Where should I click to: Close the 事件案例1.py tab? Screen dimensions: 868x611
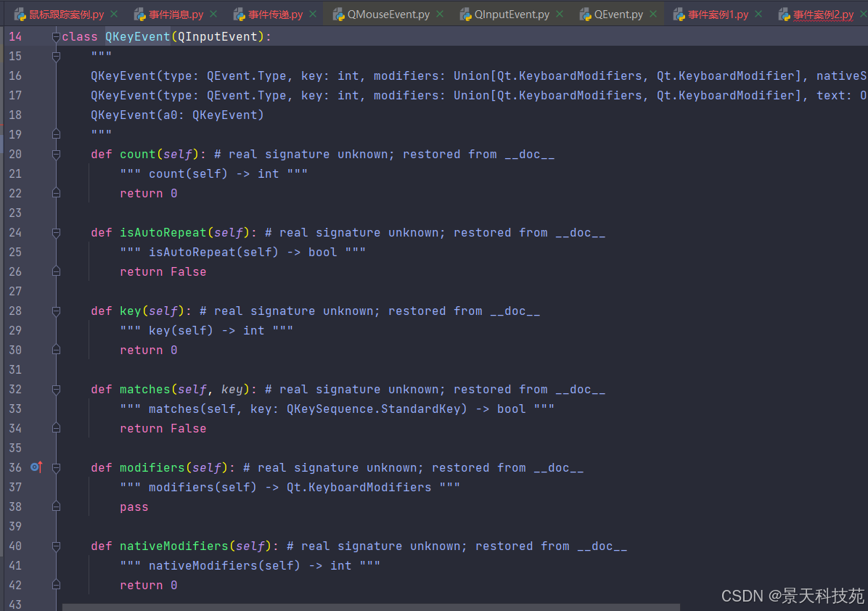coord(758,14)
